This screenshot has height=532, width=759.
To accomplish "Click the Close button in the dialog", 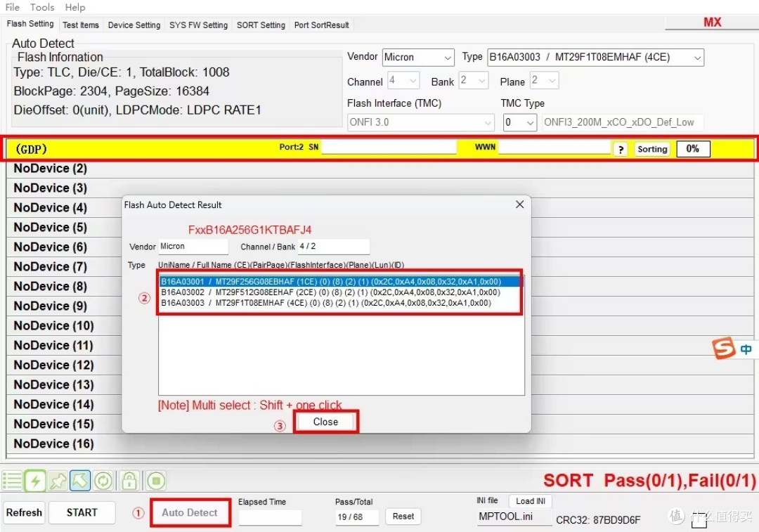I will [x=326, y=422].
